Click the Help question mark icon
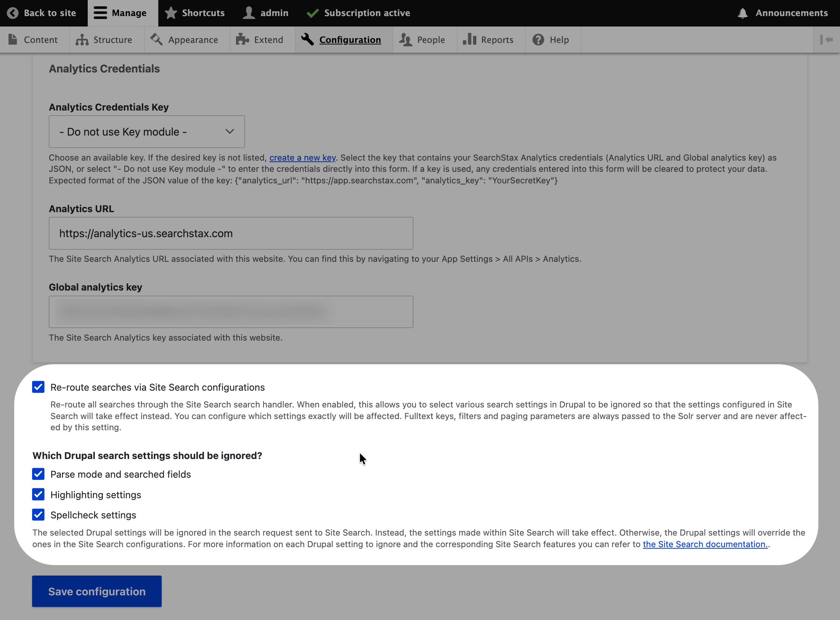The image size is (840, 620). click(x=538, y=40)
